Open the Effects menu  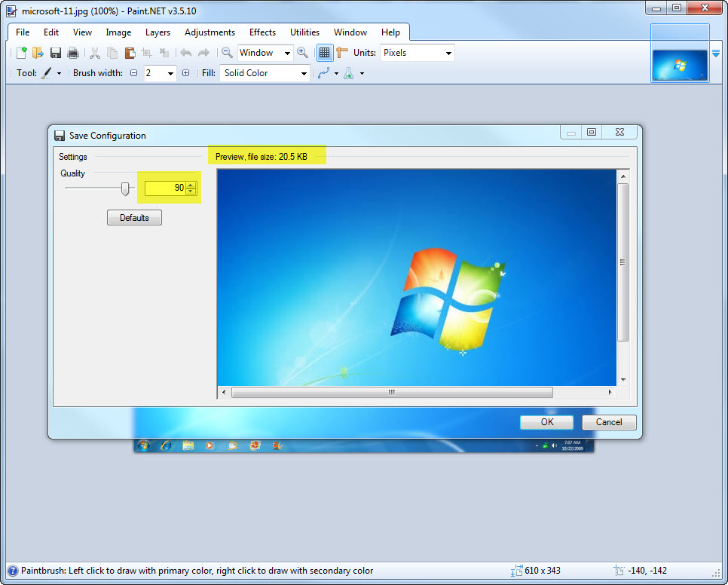pyautogui.click(x=262, y=32)
